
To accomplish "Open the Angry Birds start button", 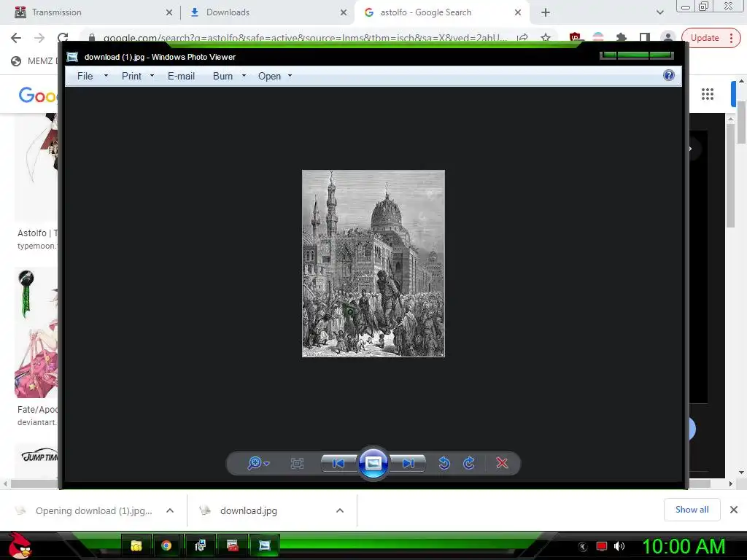I will 20,545.
